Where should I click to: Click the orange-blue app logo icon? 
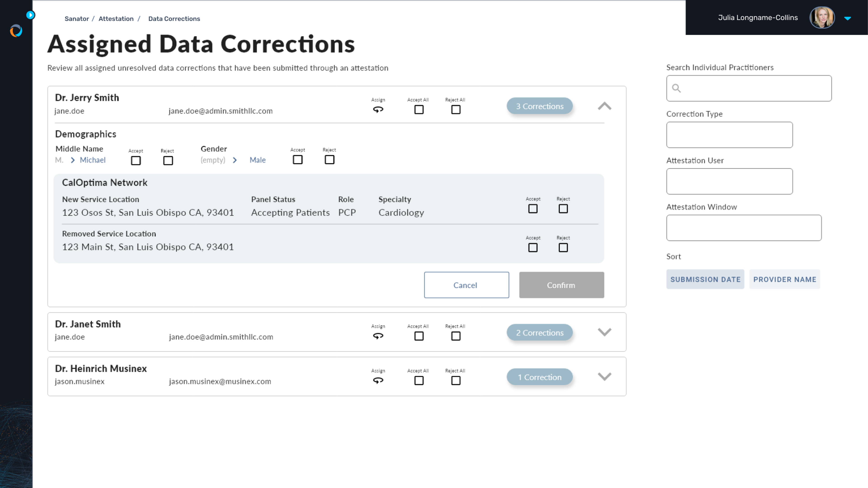tap(16, 31)
